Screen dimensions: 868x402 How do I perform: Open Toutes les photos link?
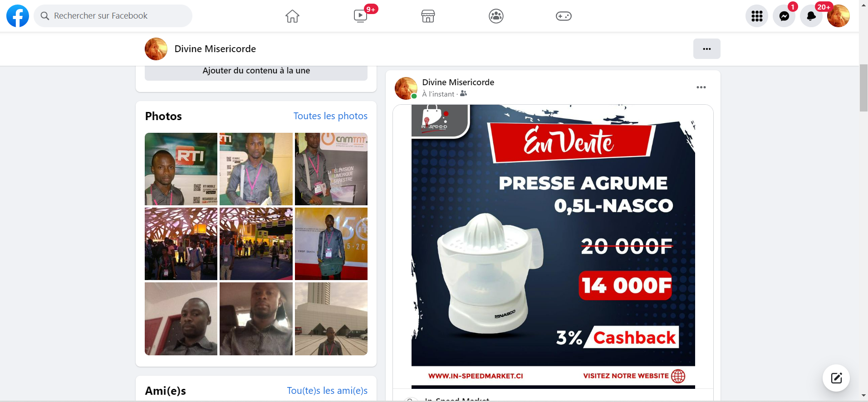[330, 116]
